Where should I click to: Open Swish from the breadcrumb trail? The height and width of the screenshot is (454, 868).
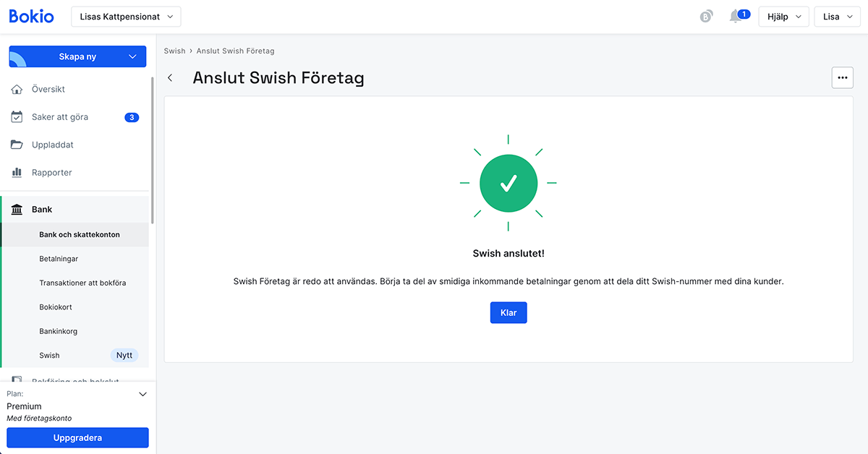click(x=174, y=51)
